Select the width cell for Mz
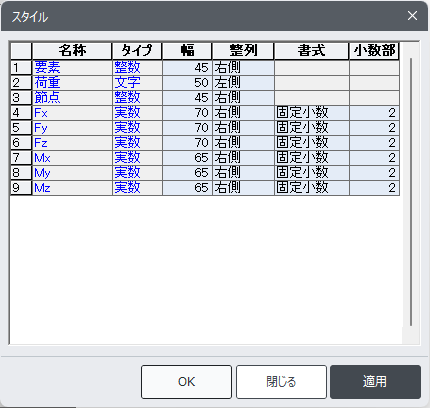The height and width of the screenshot is (408, 430). 187,188
